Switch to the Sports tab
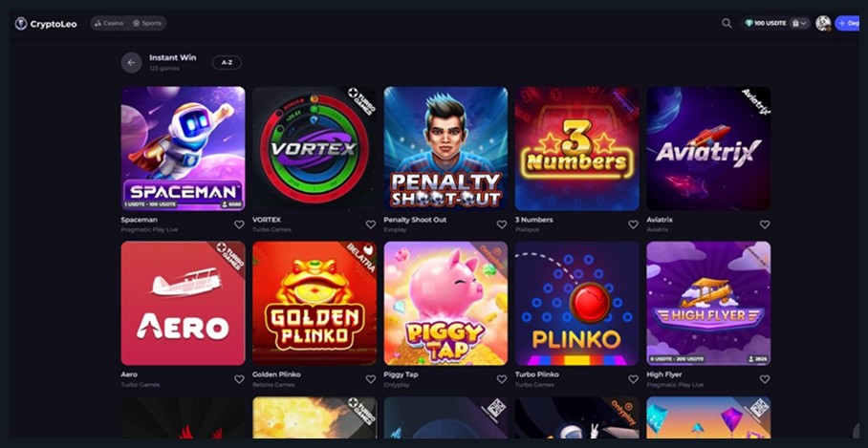The image size is (868, 448). point(147,23)
